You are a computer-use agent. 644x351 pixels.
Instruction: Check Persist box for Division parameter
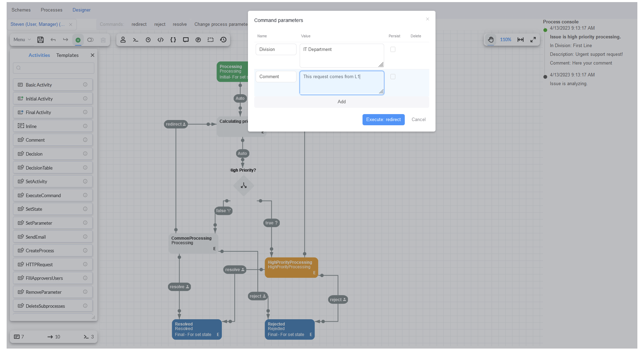[x=393, y=50]
